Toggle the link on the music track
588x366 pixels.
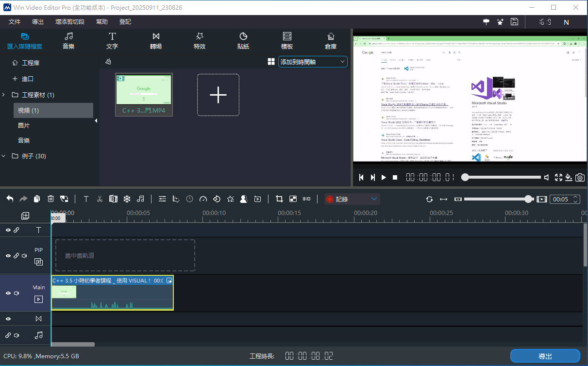[x=8, y=335]
